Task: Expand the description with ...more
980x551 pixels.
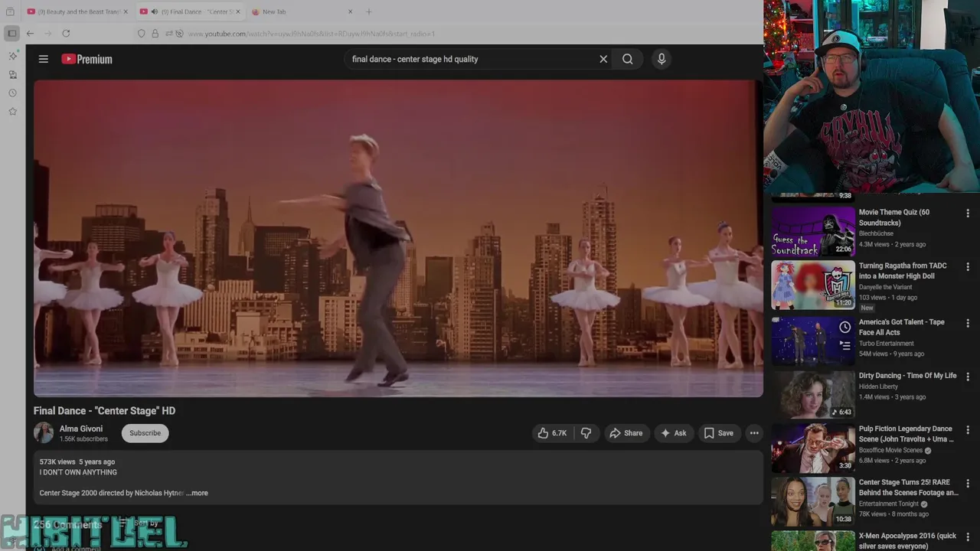Action: (x=198, y=493)
